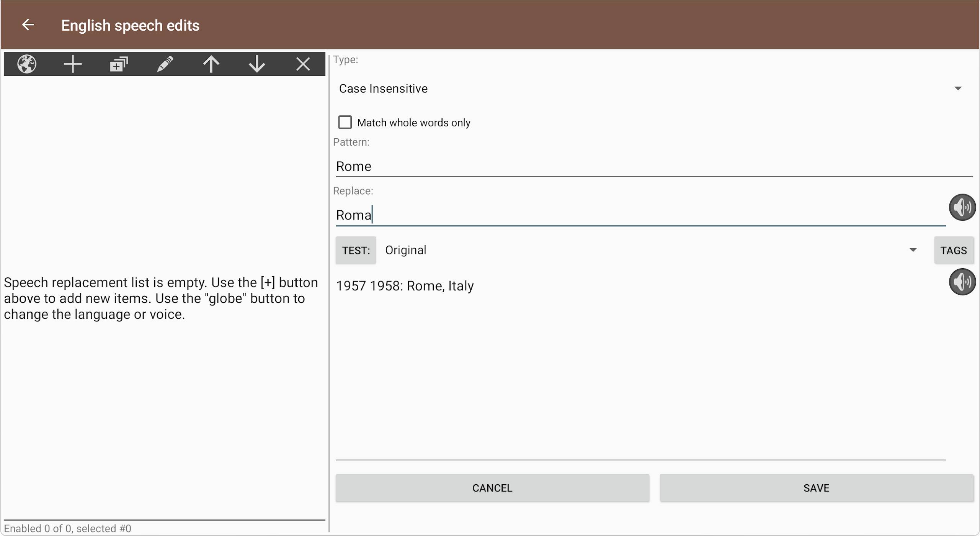Play test sentence with speaker icon

[x=962, y=282]
